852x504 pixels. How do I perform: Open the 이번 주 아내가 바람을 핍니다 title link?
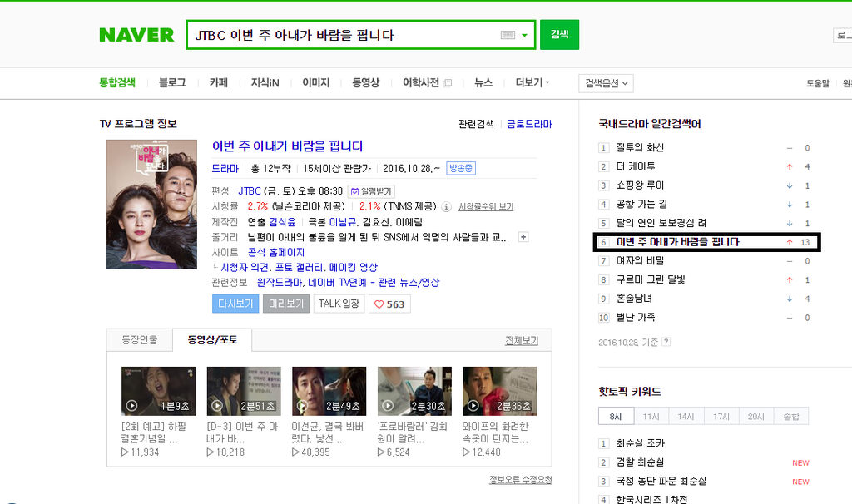coord(288,146)
